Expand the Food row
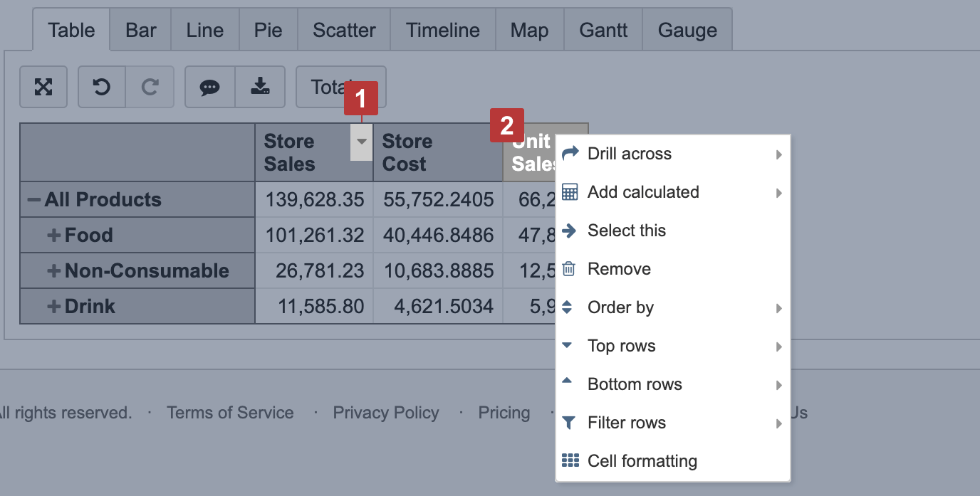Screen dimensions: 980x496 (x=53, y=236)
